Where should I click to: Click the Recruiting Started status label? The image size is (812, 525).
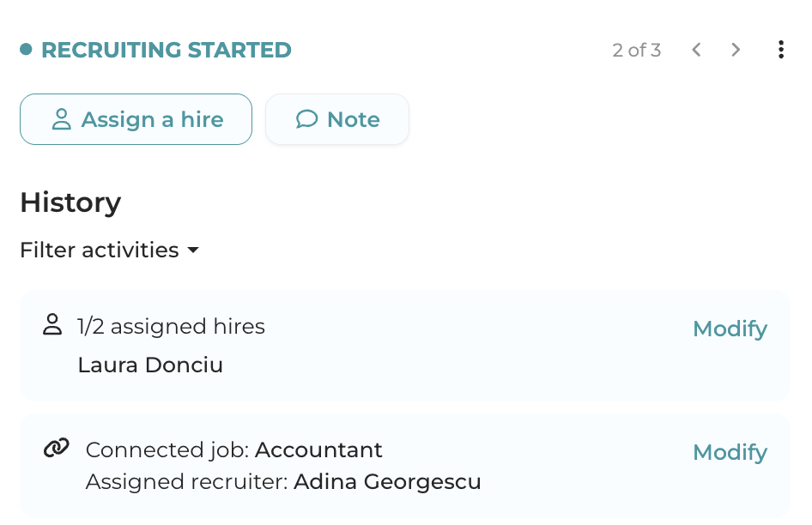click(167, 50)
